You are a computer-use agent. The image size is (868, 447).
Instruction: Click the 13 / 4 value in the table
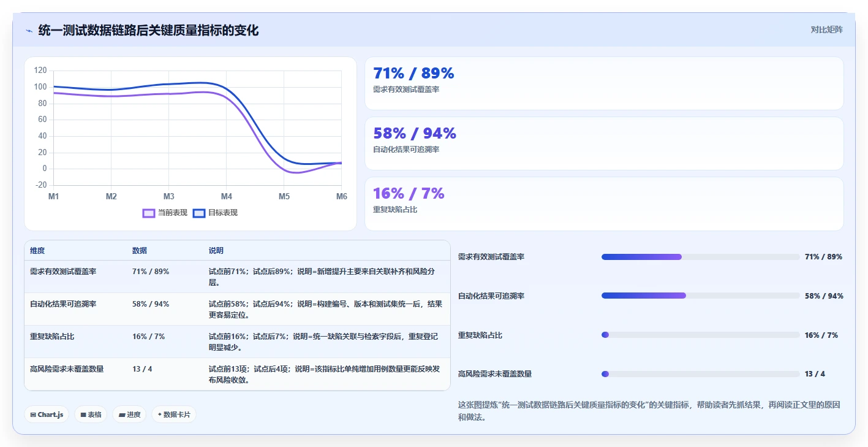coord(142,369)
